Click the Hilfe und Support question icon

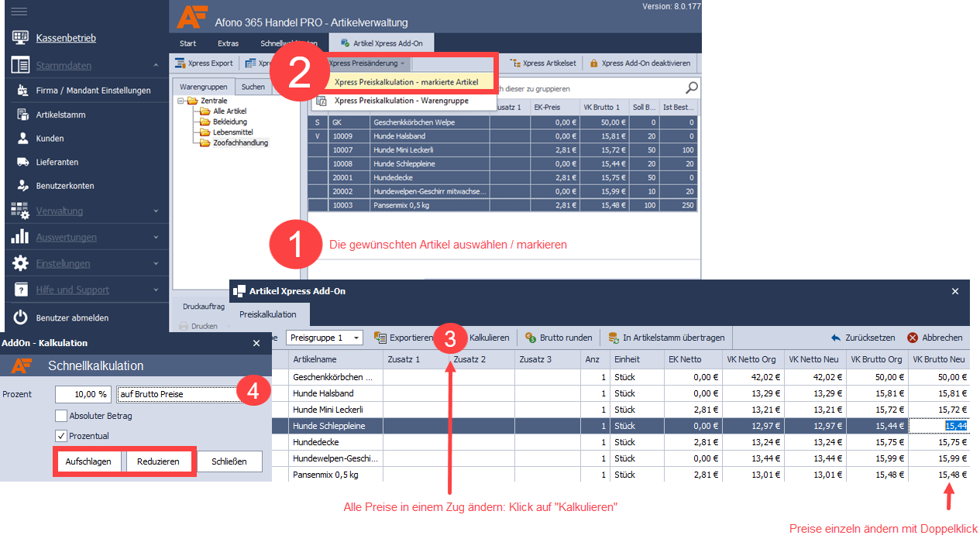[x=20, y=290]
